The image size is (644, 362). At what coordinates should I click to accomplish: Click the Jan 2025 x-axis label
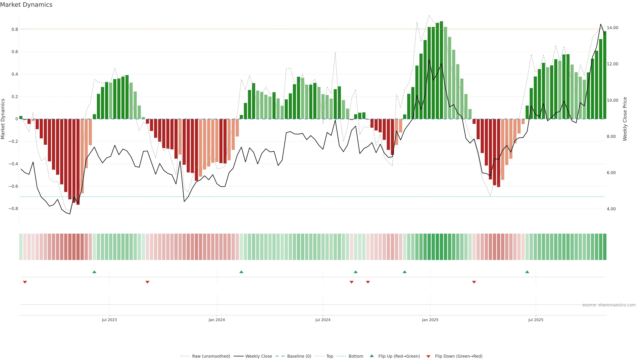(x=430, y=320)
